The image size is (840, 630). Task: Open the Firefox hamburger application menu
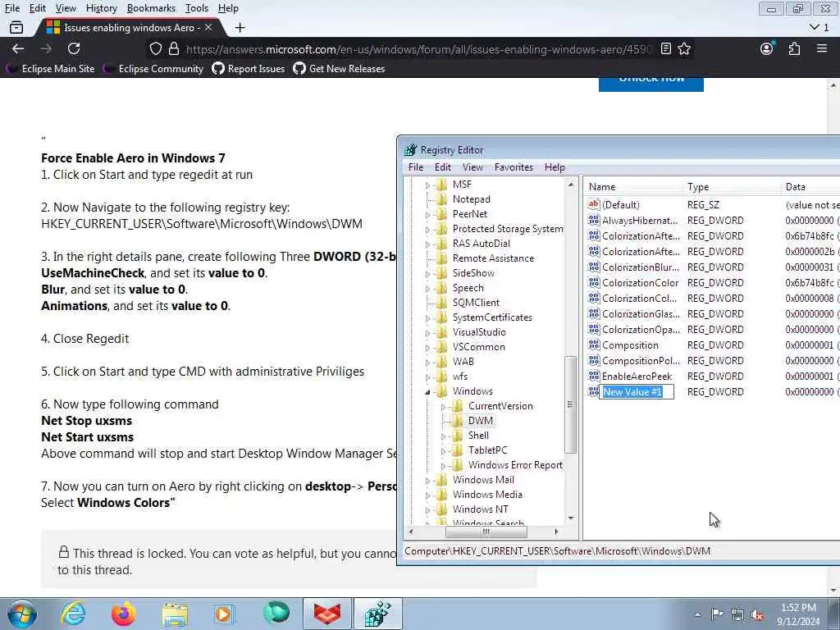822,48
